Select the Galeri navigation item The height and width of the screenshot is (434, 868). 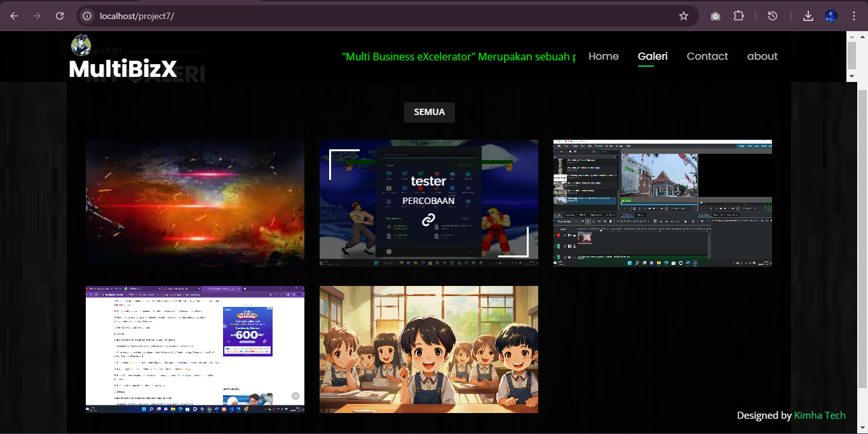[653, 56]
